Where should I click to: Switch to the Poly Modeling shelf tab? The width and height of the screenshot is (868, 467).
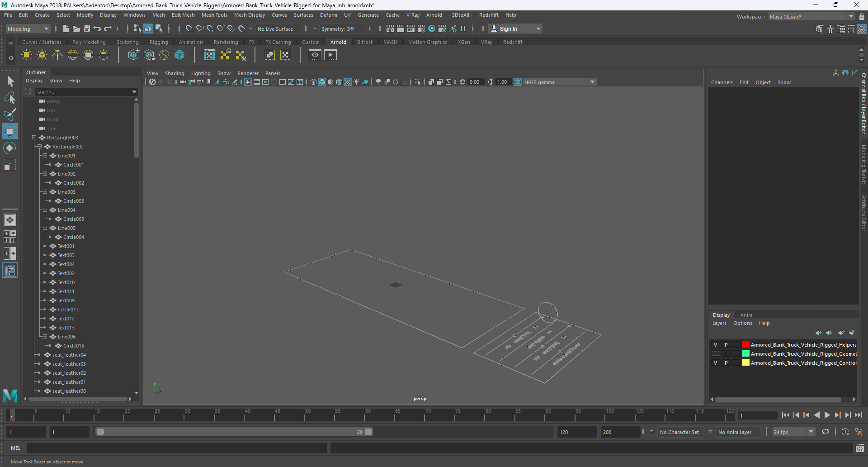(89, 42)
